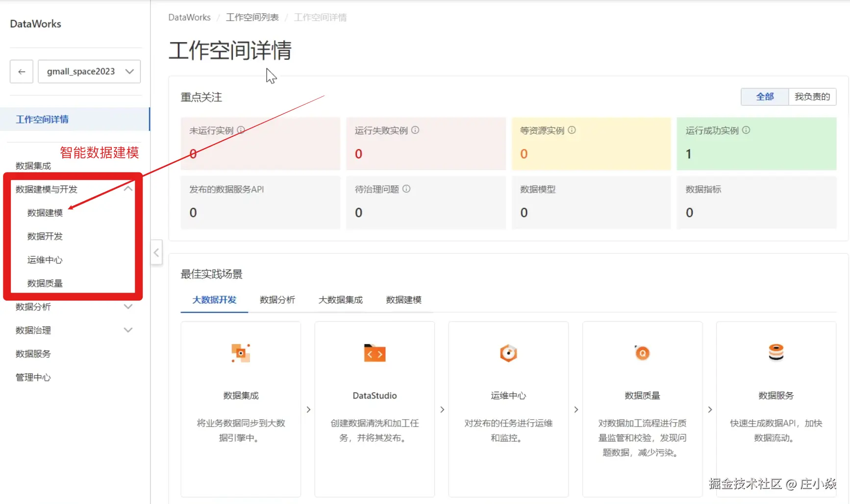Click the DataStudio card icon

tap(375, 353)
